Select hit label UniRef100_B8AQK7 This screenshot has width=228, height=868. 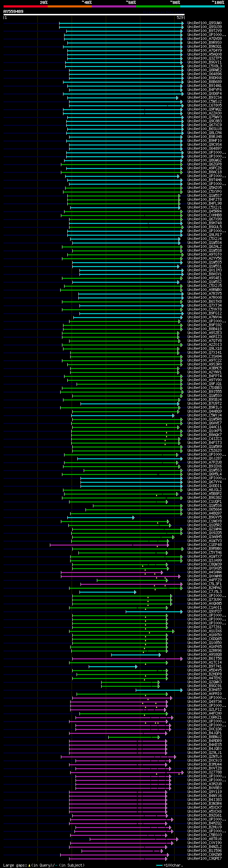tap(204, 435)
